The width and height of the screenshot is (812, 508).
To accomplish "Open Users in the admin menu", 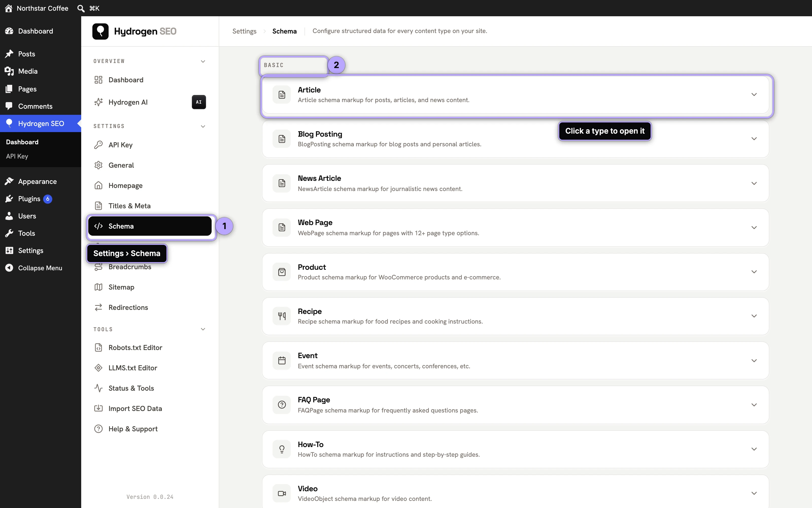I will click(x=41, y=216).
